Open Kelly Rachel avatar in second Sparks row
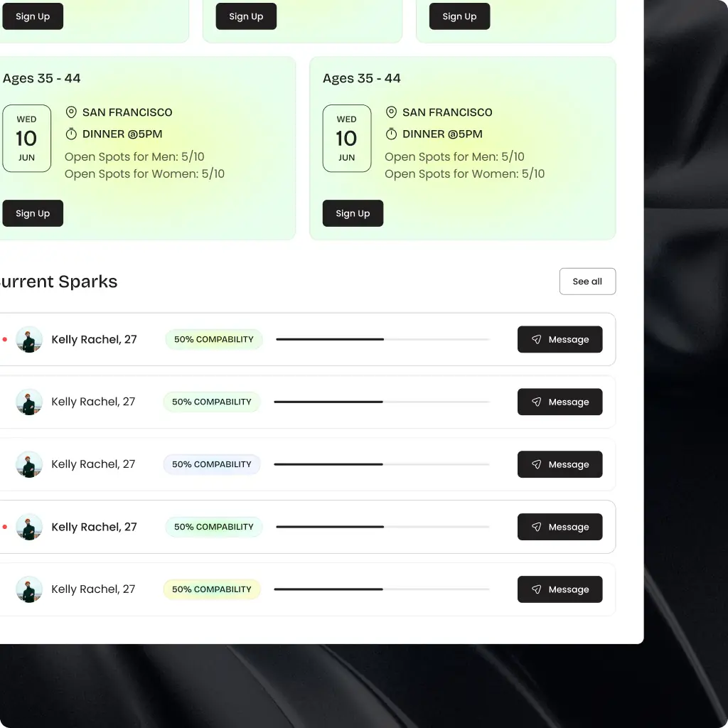 click(x=29, y=402)
